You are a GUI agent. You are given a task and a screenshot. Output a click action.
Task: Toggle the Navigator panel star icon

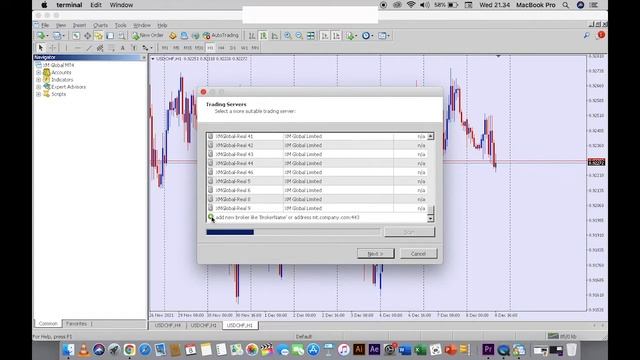pyautogui.click(x=99, y=36)
